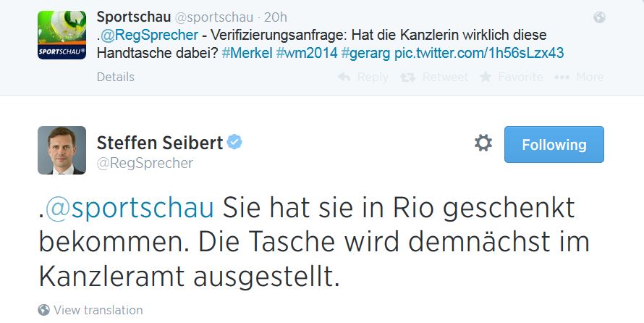Viewport: 644px width, 323px height.
Task: Click the globe icon on the Sportschau tweet
Action: pos(599,17)
